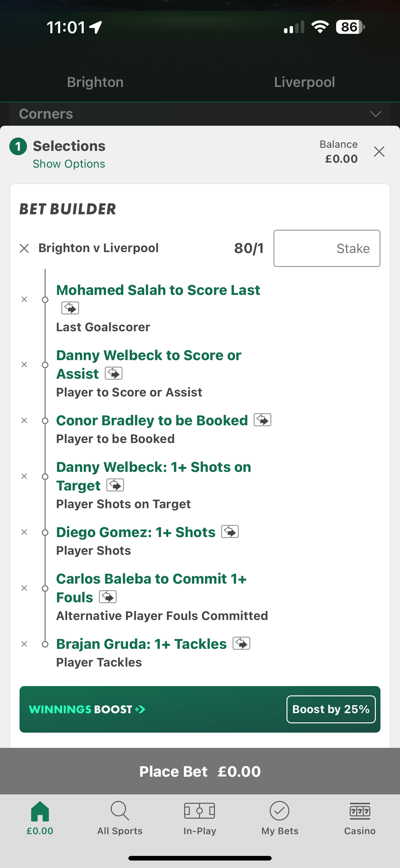
Task: Switch to the Brighton tab
Action: click(95, 82)
